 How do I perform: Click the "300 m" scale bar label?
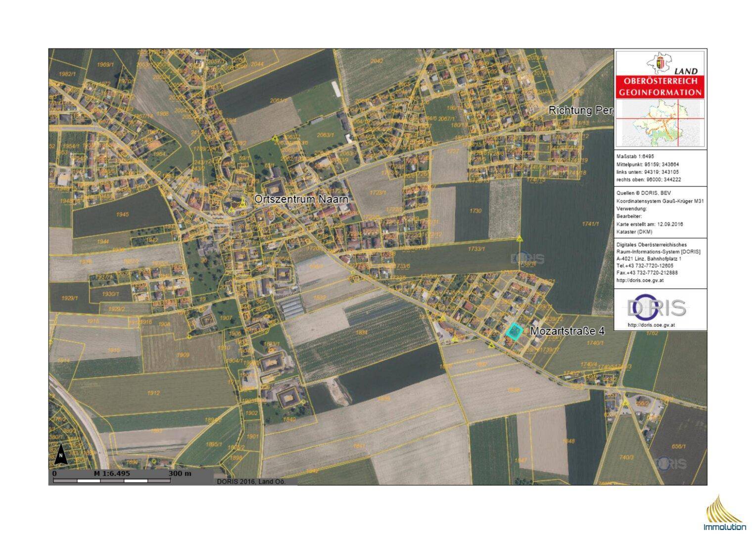[180, 473]
